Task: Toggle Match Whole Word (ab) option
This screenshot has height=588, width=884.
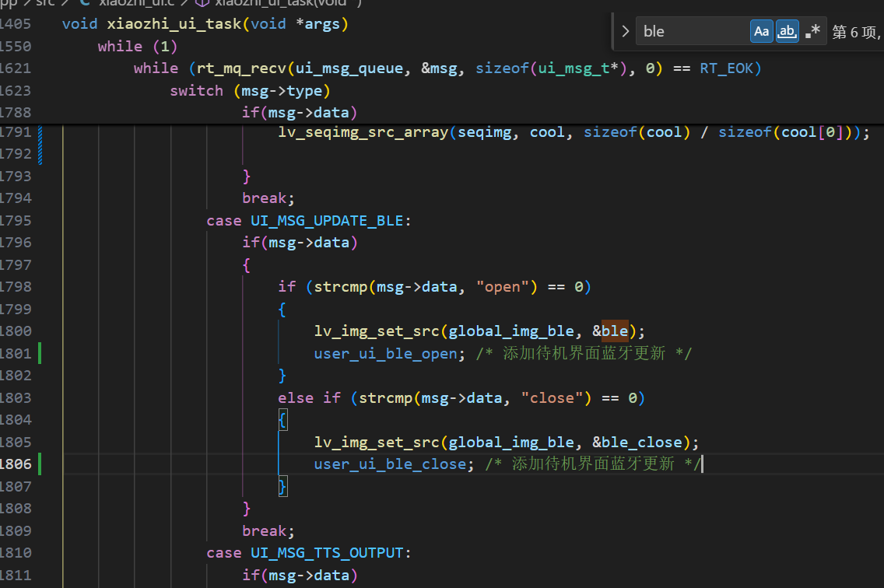Action: pyautogui.click(x=787, y=32)
